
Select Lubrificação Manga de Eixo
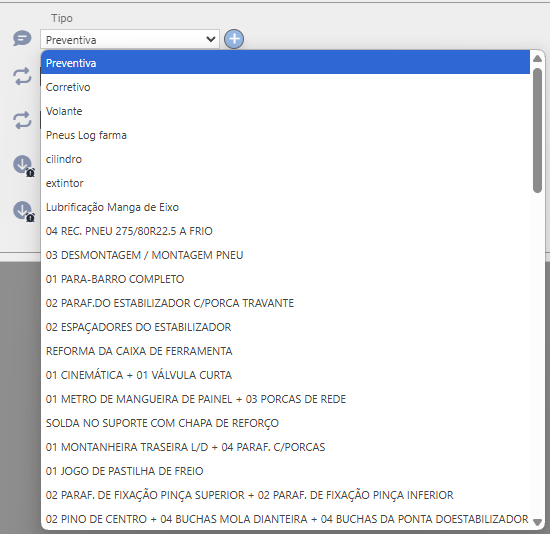pos(285,207)
